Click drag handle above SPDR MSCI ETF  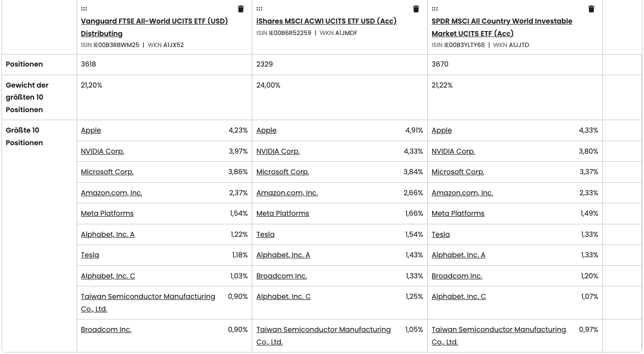tap(435, 9)
